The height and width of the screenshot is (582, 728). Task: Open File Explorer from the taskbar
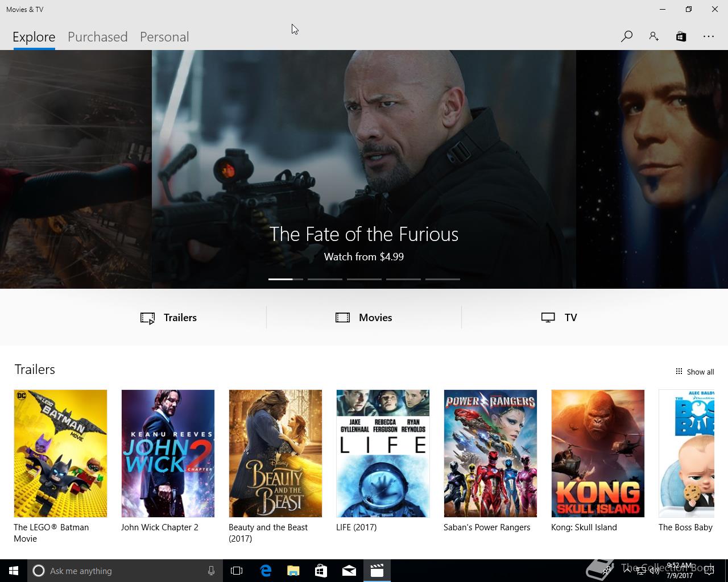point(293,571)
